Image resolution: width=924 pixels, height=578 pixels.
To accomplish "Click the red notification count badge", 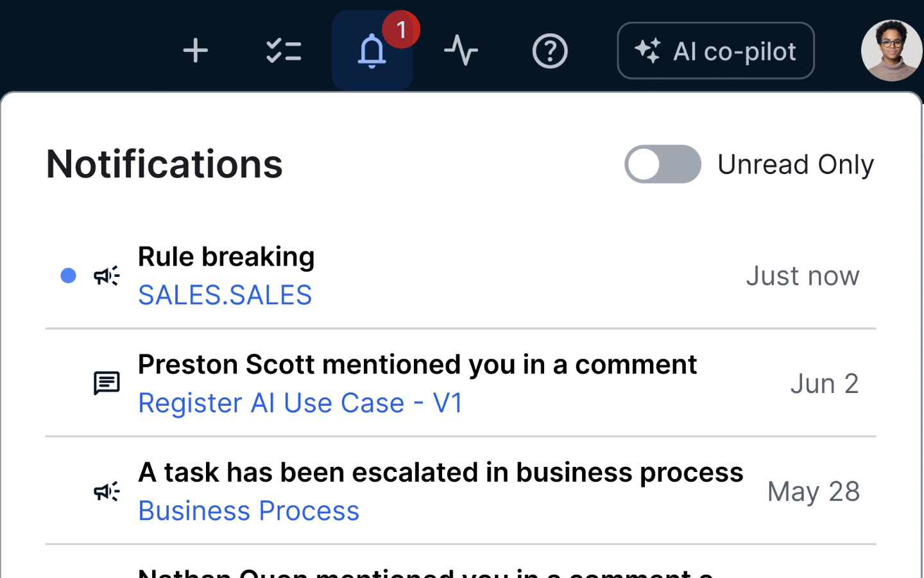I will point(401,30).
